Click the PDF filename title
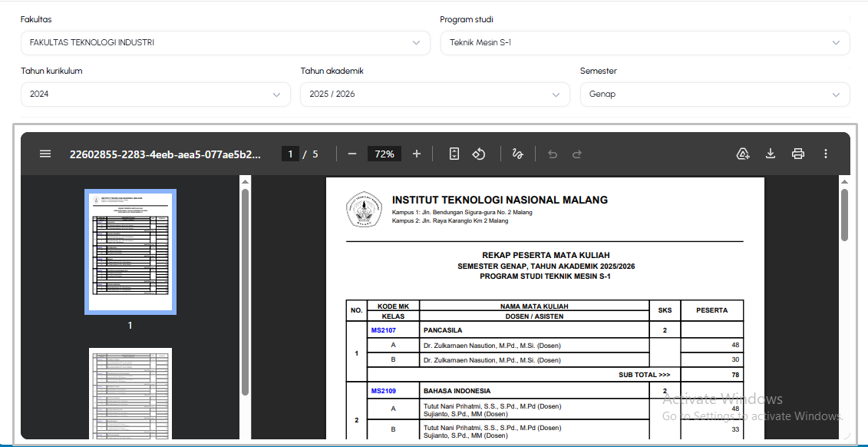This screenshot has height=447, width=868. click(164, 154)
